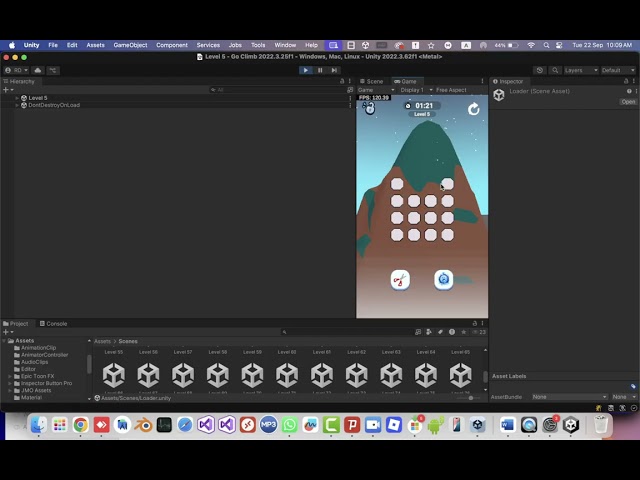Switch to the Console tab

53,324
